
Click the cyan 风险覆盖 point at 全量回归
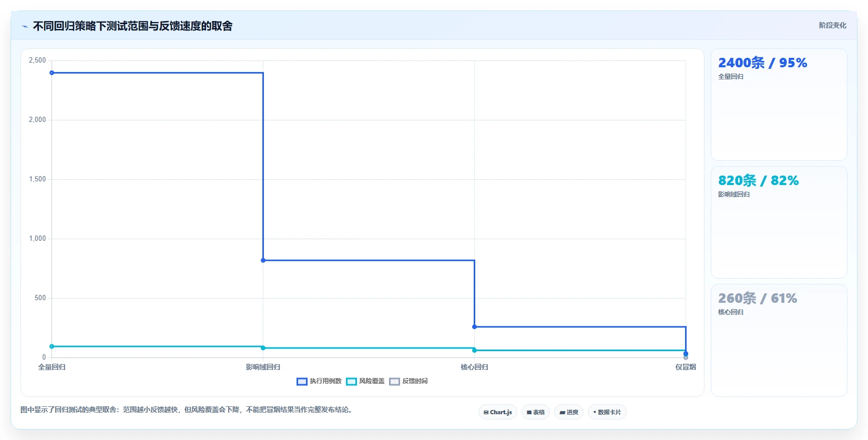click(x=52, y=346)
